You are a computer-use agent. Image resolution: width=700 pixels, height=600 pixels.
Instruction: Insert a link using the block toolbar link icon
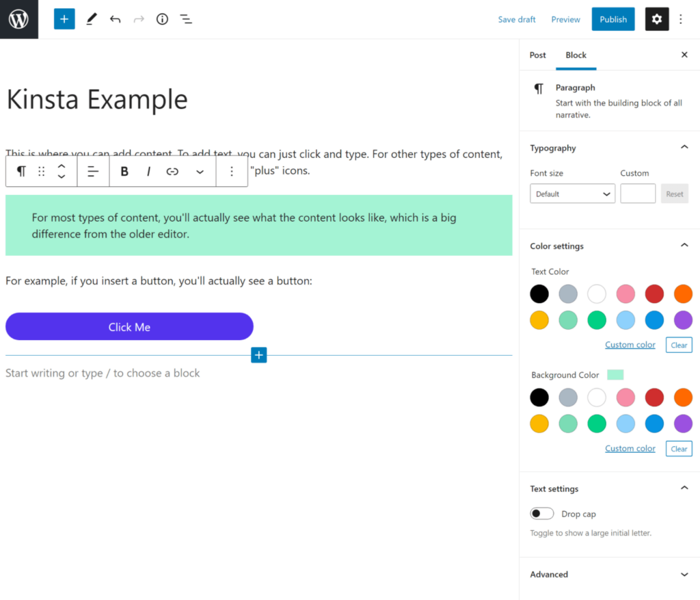pyautogui.click(x=172, y=171)
